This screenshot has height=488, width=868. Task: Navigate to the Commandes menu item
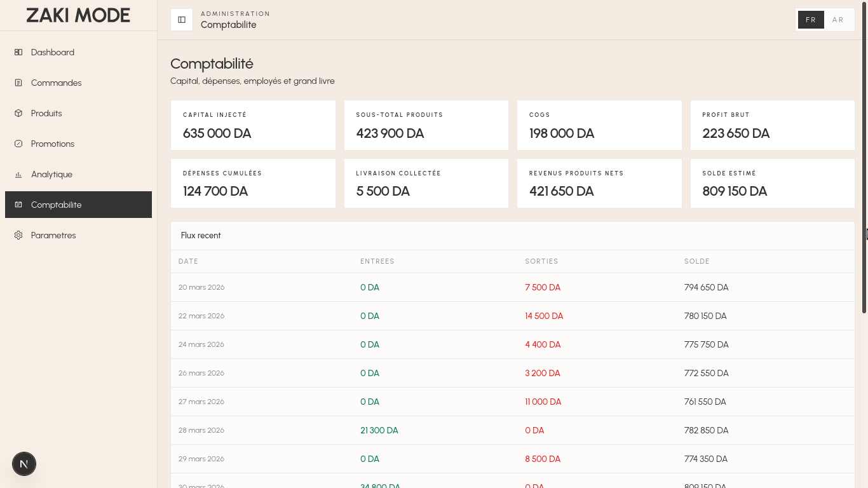[x=57, y=83]
